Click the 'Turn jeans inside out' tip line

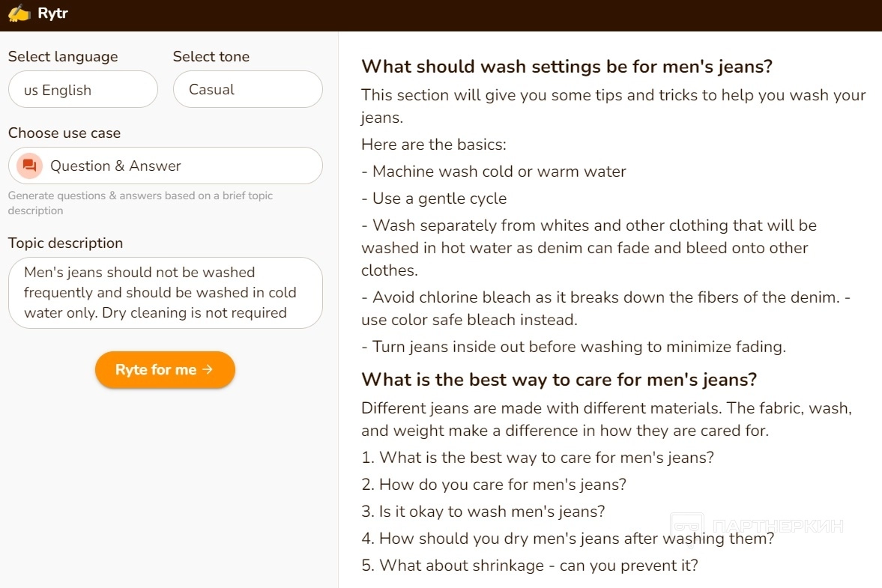579,347
